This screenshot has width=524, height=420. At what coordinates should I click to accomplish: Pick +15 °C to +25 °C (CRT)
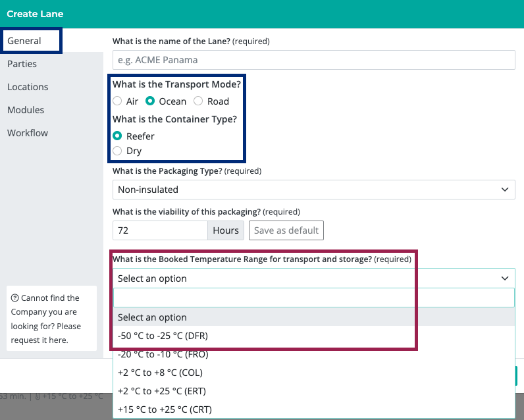(x=314, y=409)
